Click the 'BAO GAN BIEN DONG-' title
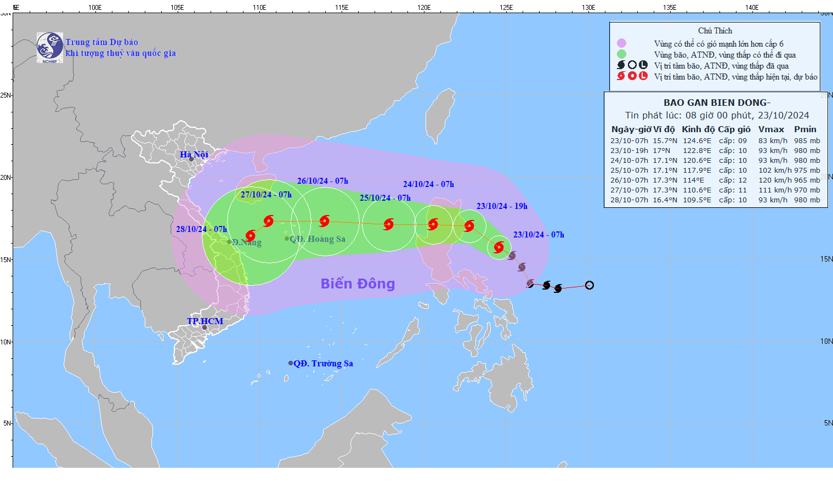This screenshot has height=504, width=833. [x=717, y=103]
